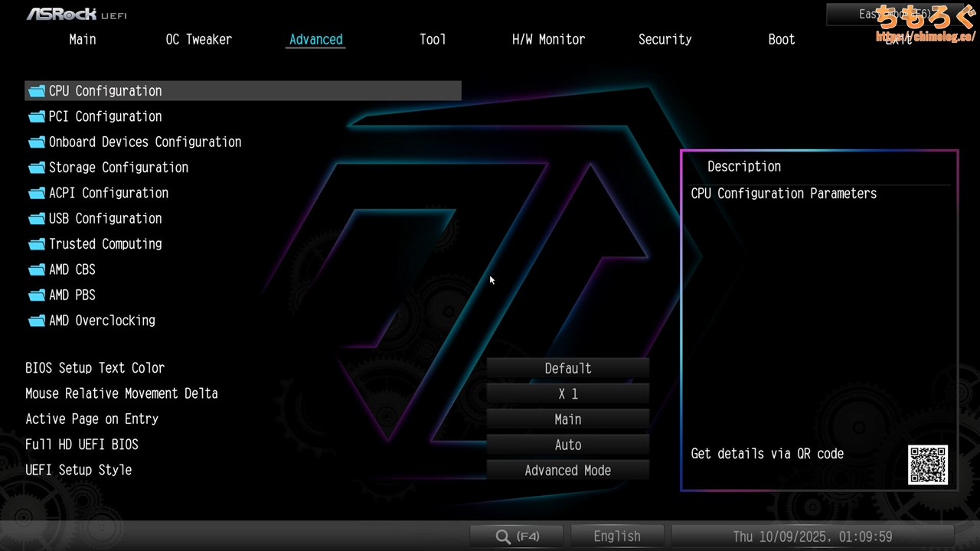980x551 pixels.
Task: Switch to the OC Tweaker tab
Action: tap(198, 40)
